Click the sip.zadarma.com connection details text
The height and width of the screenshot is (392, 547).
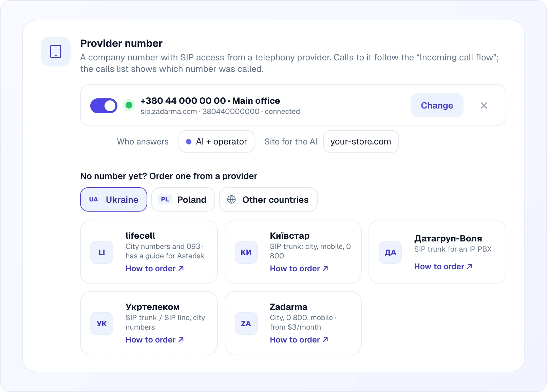pos(220,112)
